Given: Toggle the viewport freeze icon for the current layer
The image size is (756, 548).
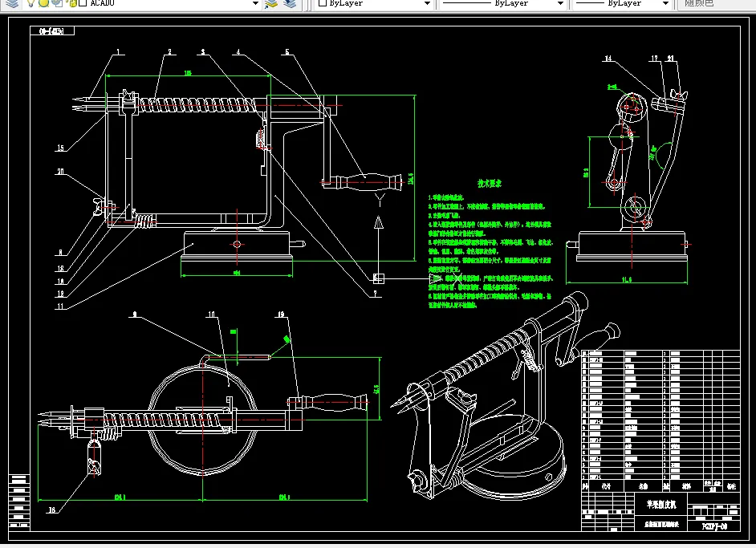Looking at the screenshot, I should tap(57, 3).
